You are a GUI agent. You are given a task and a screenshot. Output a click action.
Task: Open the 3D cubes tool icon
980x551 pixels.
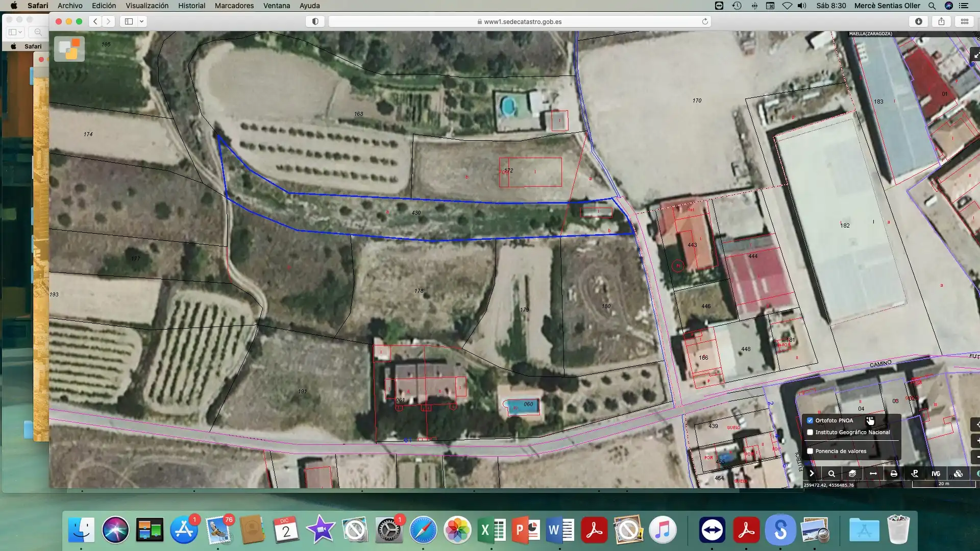tap(958, 473)
